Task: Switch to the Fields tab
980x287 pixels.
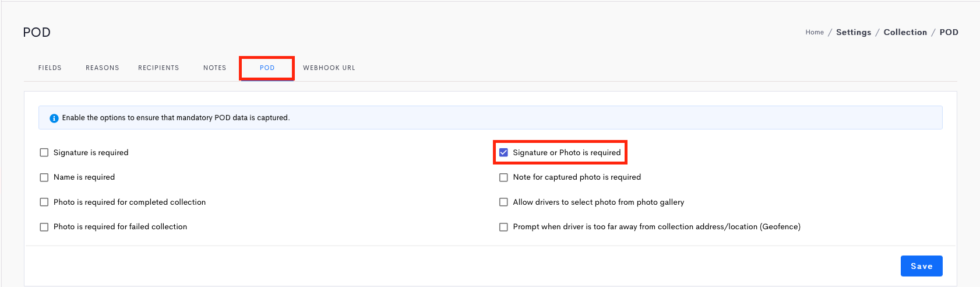Action: point(50,68)
